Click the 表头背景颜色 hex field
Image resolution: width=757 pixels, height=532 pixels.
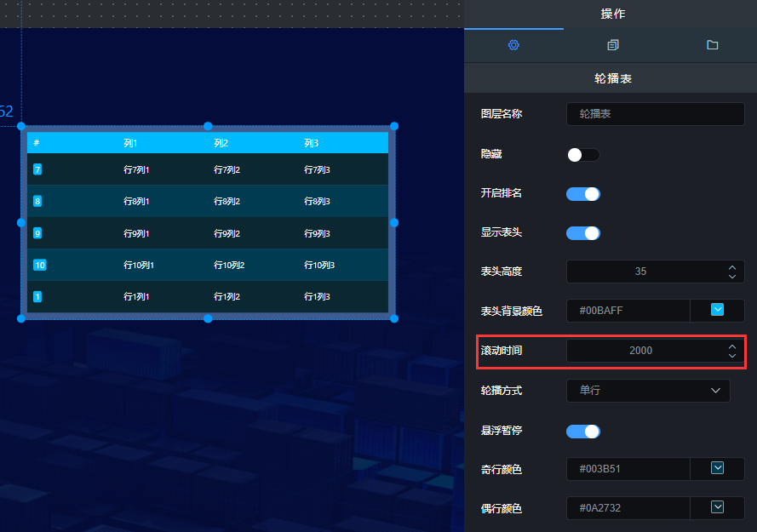click(x=628, y=311)
